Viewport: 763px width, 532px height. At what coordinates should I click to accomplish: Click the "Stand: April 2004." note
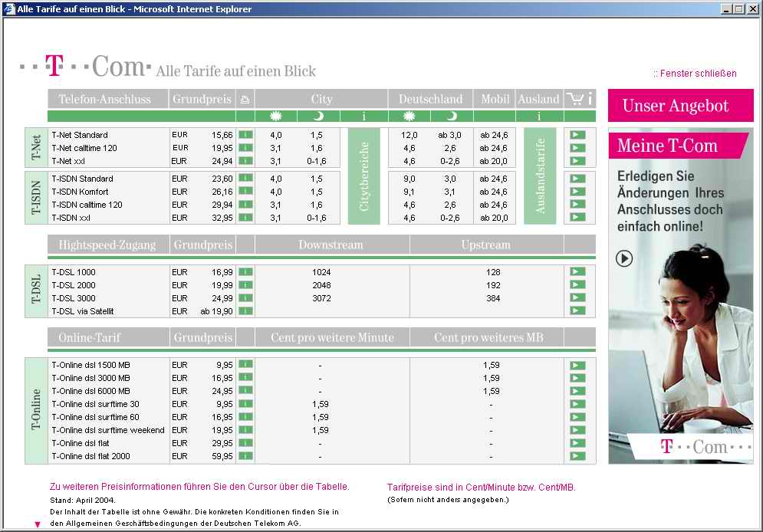pyautogui.click(x=83, y=500)
